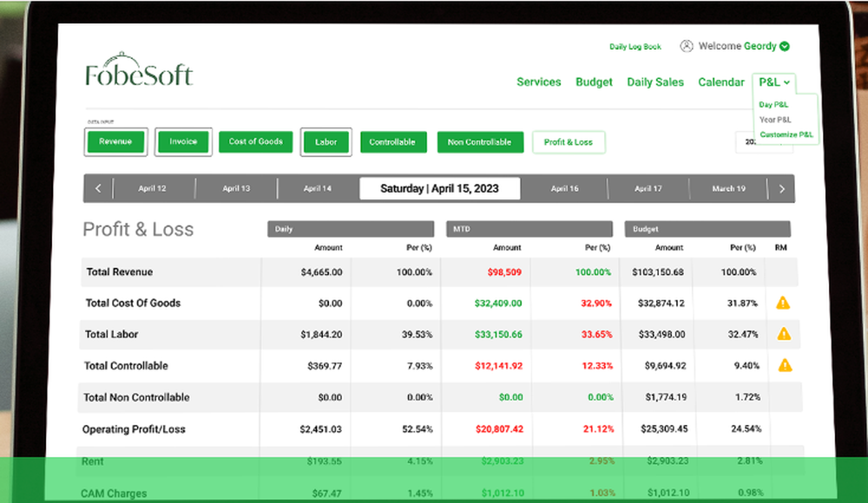Click the Revenue data input button
The height and width of the screenshot is (503, 868).
pyautogui.click(x=115, y=141)
